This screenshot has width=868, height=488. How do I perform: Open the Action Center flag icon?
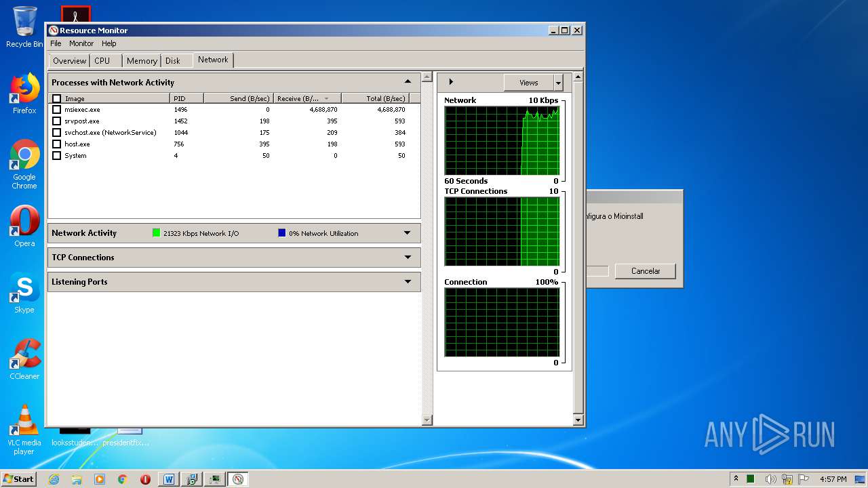click(804, 479)
